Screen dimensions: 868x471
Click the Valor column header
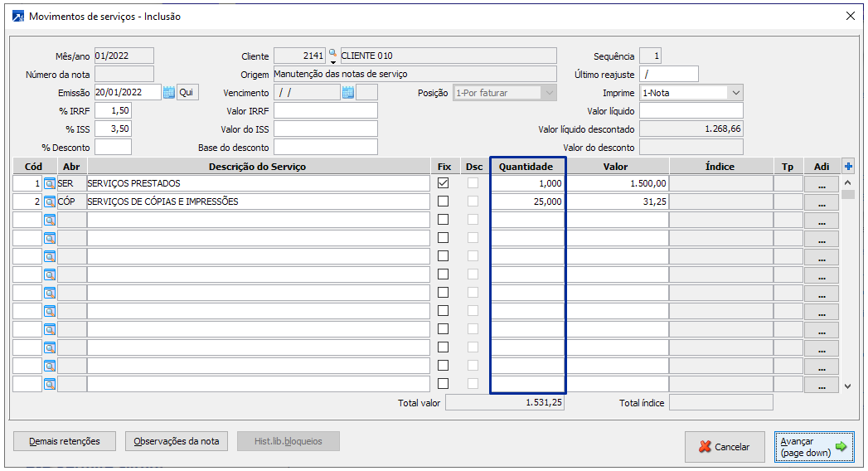click(616, 167)
